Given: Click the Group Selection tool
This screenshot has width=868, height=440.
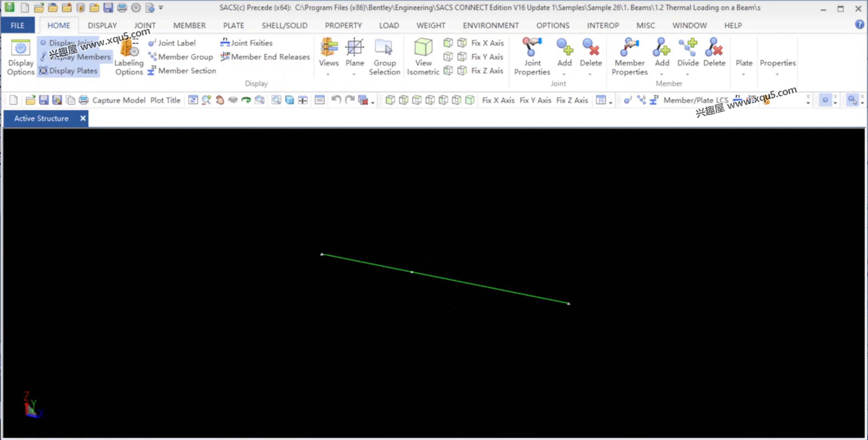Looking at the screenshot, I should click(385, 57).
